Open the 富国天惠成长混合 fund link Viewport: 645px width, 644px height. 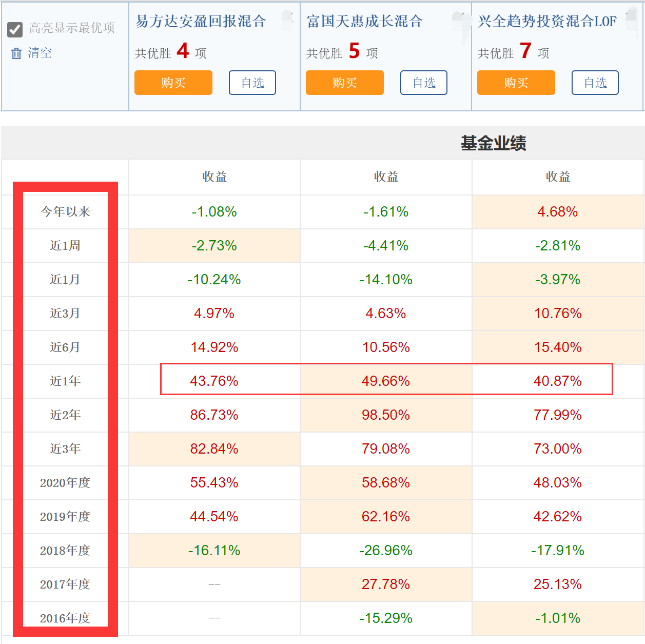[364, 21]
